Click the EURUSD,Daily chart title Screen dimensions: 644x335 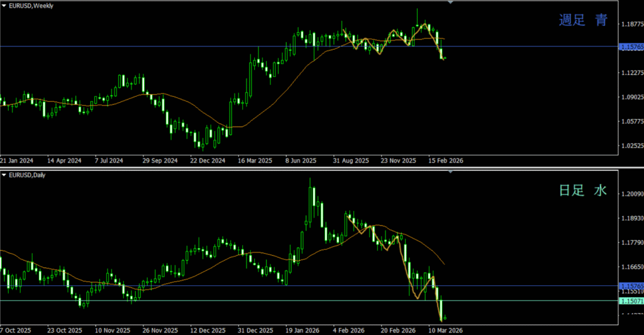29,174
